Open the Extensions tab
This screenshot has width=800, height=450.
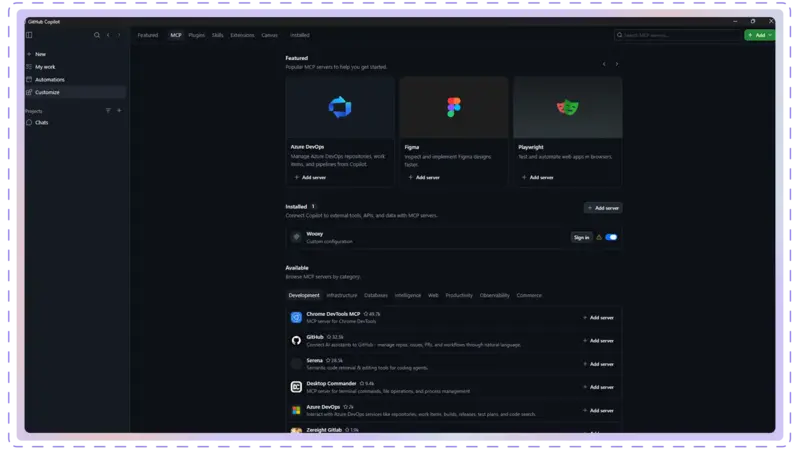[242, 35]
